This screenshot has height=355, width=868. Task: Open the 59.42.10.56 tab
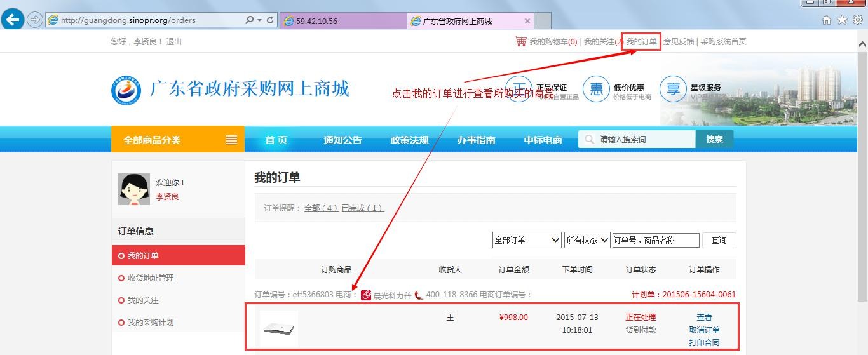click(x=342, y=21)
